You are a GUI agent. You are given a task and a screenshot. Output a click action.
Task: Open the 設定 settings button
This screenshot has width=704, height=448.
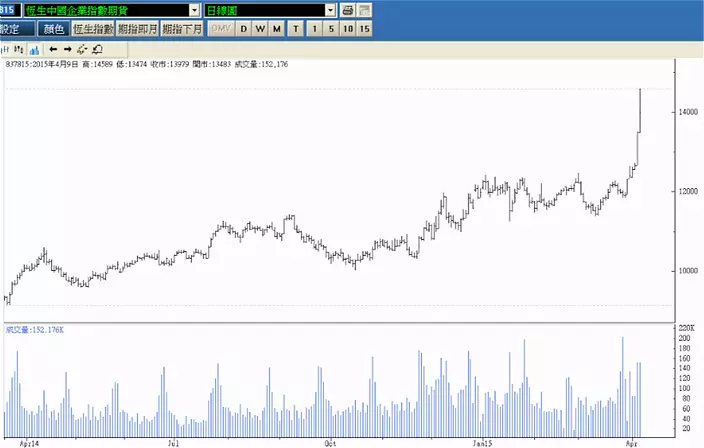11,28
